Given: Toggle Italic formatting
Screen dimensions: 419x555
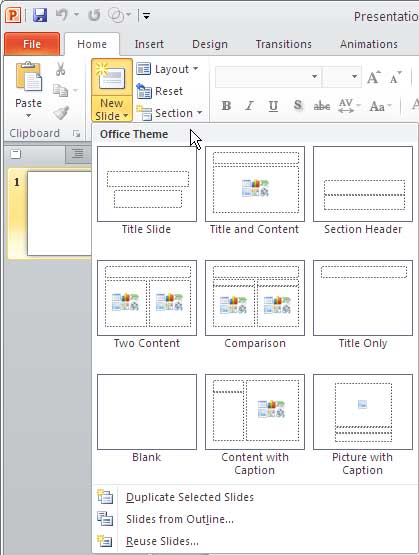Looking at the screenshot, I should 249,105.
